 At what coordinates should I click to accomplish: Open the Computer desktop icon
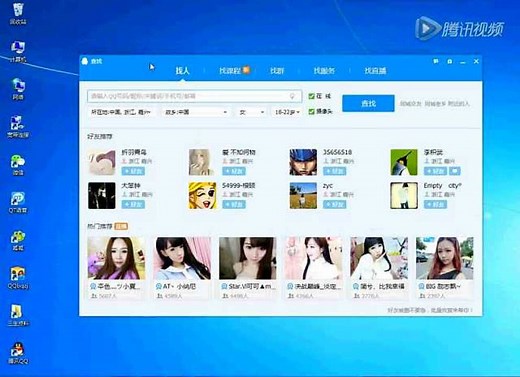[18, 51]
